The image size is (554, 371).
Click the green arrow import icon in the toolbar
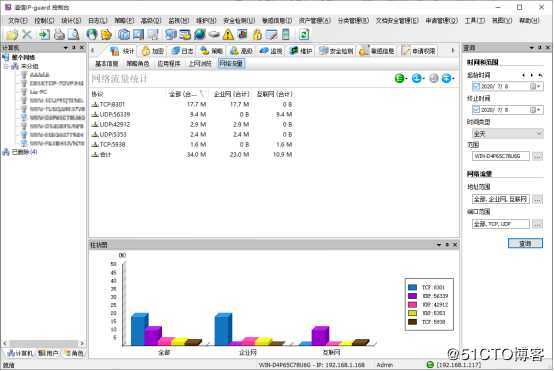[44, 34]
